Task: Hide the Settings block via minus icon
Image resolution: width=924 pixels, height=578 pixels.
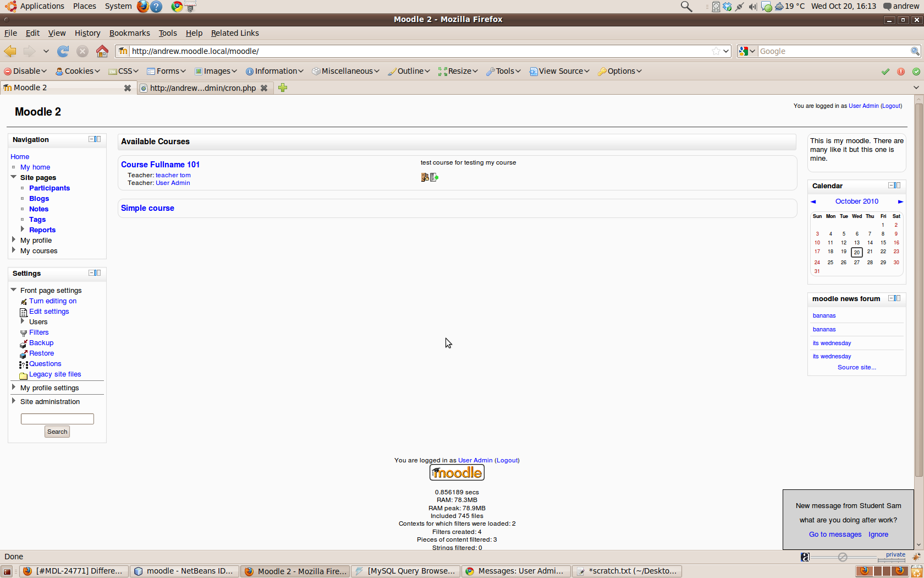Action: pyautogui.click(x=91, y=273)
